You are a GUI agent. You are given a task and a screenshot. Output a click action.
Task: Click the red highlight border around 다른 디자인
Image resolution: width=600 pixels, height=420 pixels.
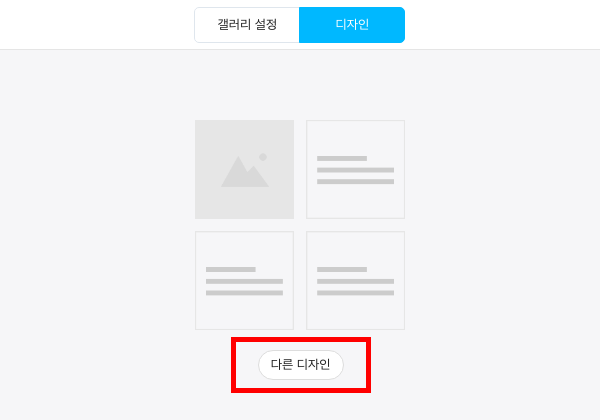301,339
